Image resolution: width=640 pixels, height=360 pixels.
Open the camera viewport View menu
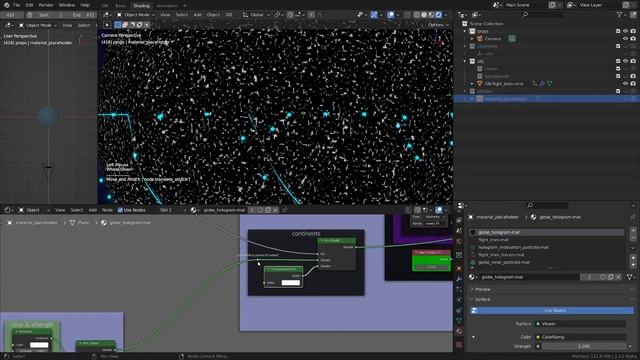point(165,15)
